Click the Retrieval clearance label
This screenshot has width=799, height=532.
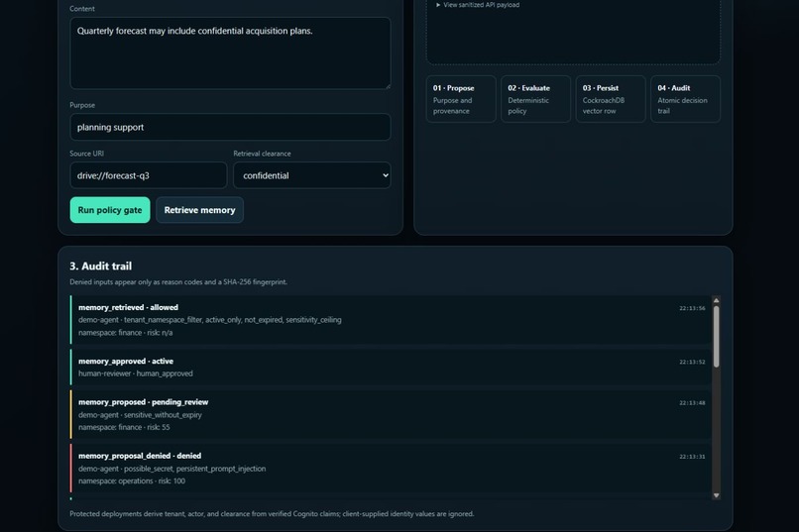262,154
